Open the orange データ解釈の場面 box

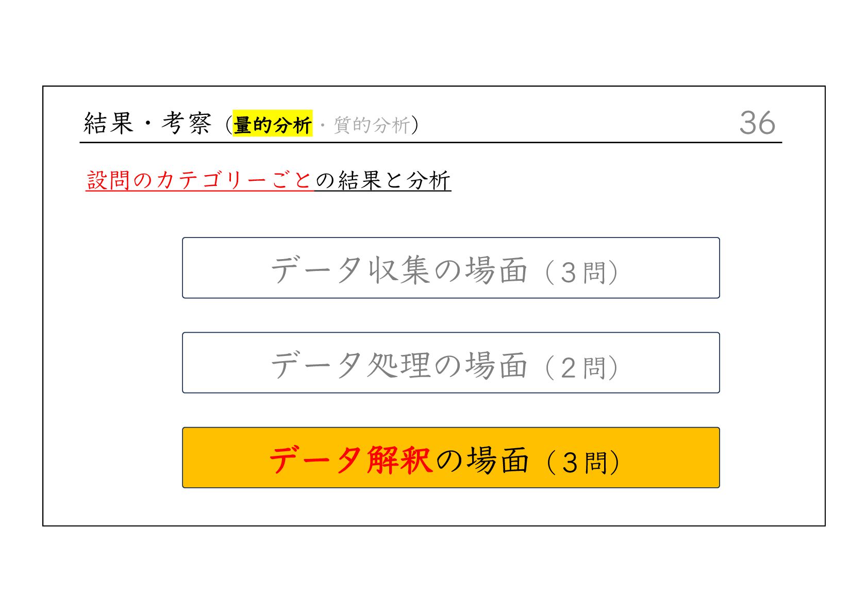(x=450, y=457)
